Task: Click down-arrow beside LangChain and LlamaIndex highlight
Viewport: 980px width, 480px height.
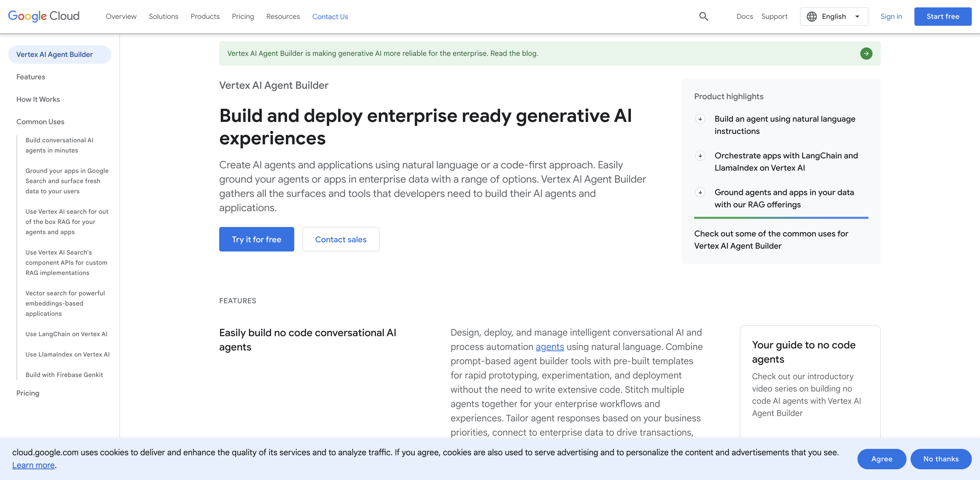Action: (700, 155)
